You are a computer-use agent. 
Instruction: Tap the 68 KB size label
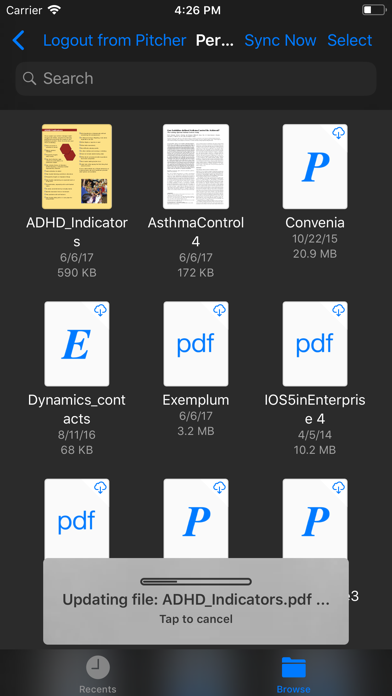pyautogui.click(x=77, y=450)
